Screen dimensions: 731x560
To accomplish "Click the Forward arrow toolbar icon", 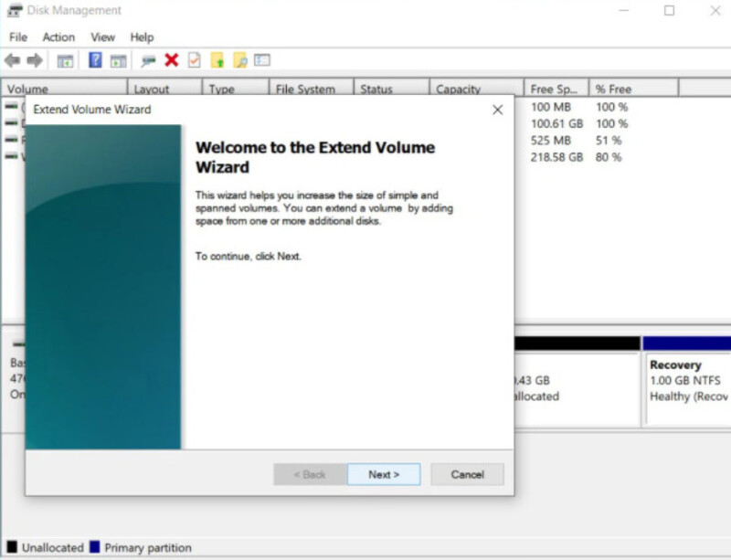I will tap(35, 60).
